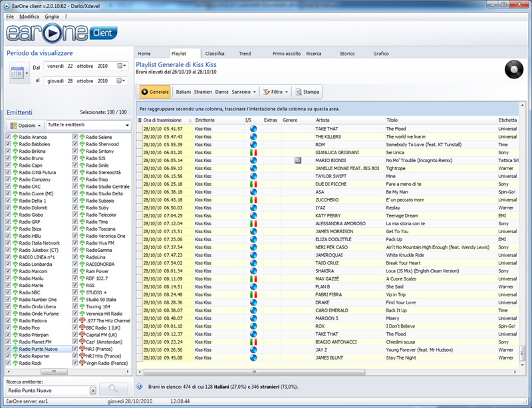The height and width of the screenshot is (408, 532).
Task: Toggle the RADIONORBA checkbox
Action: (x=75, y=264)
